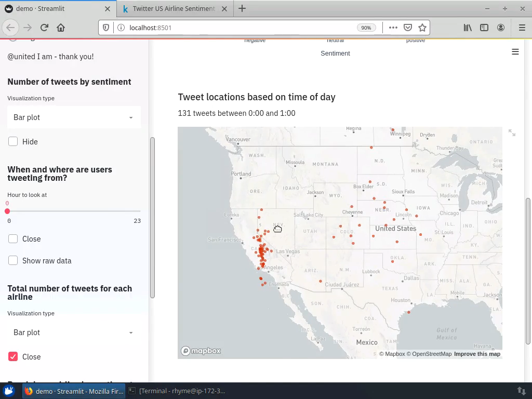
Task: Click the Houston label on map
Action: pyautogui.click(x=401, y=300)
